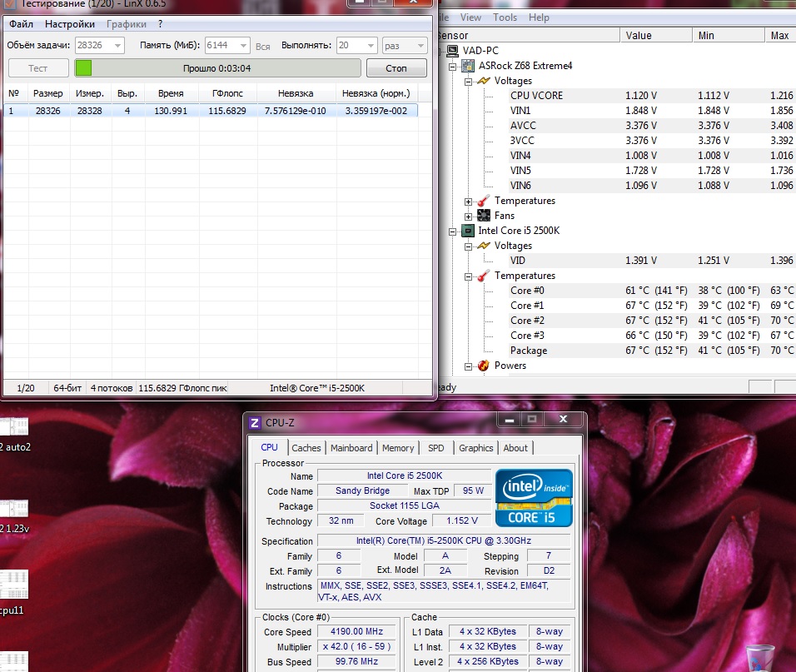Switch to the Memory tab in CPU-Z
The image size is (796, 672).
pos(398,448)
